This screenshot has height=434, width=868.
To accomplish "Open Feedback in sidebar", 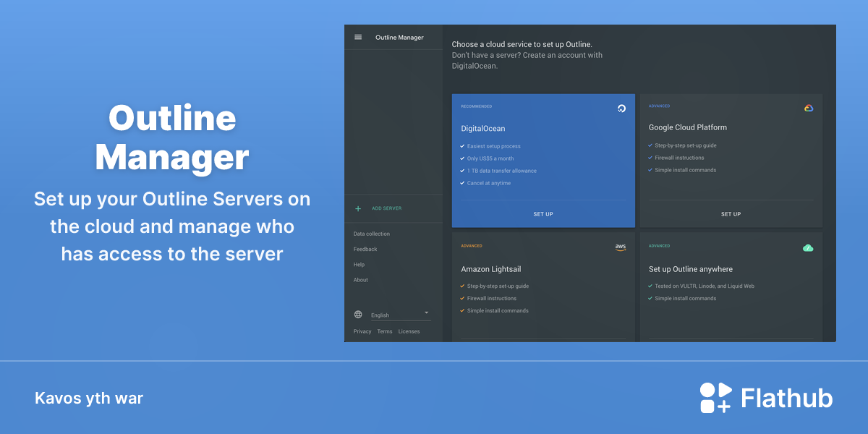I will (x=365, y=249).
